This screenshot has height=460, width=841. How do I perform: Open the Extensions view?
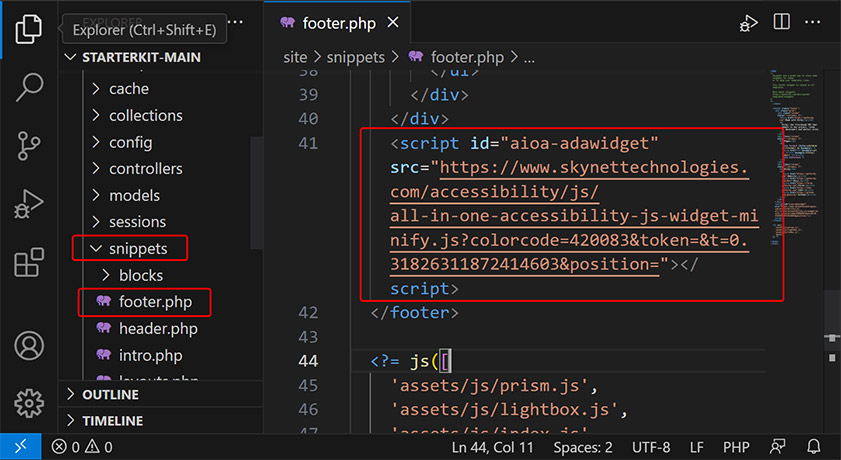[x=28, y=262]
